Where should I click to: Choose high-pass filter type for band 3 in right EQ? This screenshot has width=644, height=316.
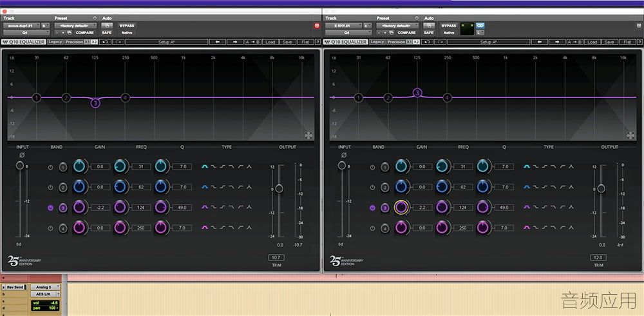pos(563,208)
